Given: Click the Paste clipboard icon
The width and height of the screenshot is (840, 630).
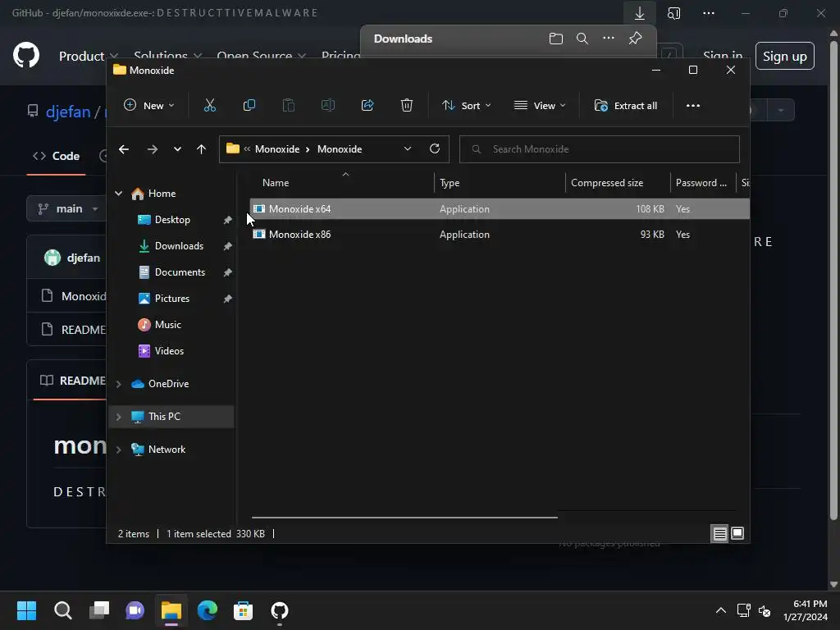Looking at the screenshot, I should pos(289,106).
